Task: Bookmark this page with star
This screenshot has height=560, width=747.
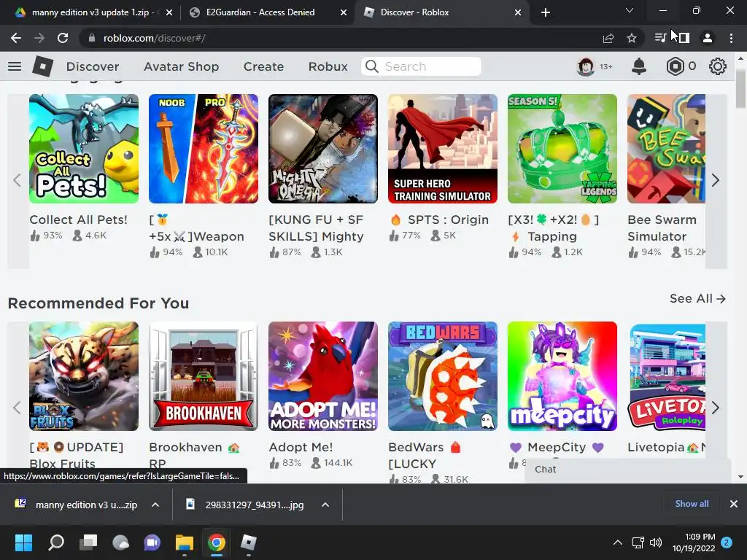Action: [632, 38]
